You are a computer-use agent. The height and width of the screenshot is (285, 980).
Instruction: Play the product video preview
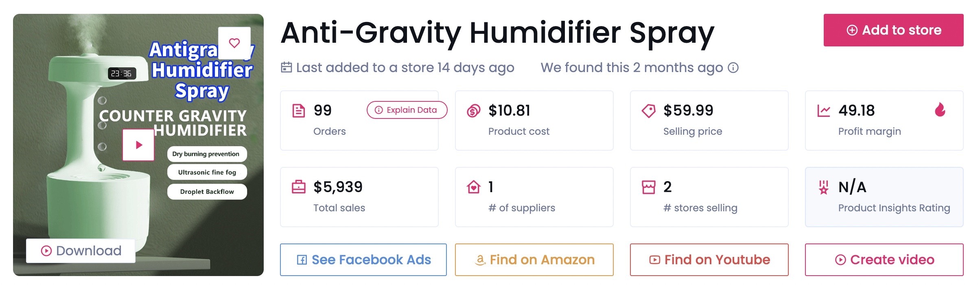click(x=139, y=145)
